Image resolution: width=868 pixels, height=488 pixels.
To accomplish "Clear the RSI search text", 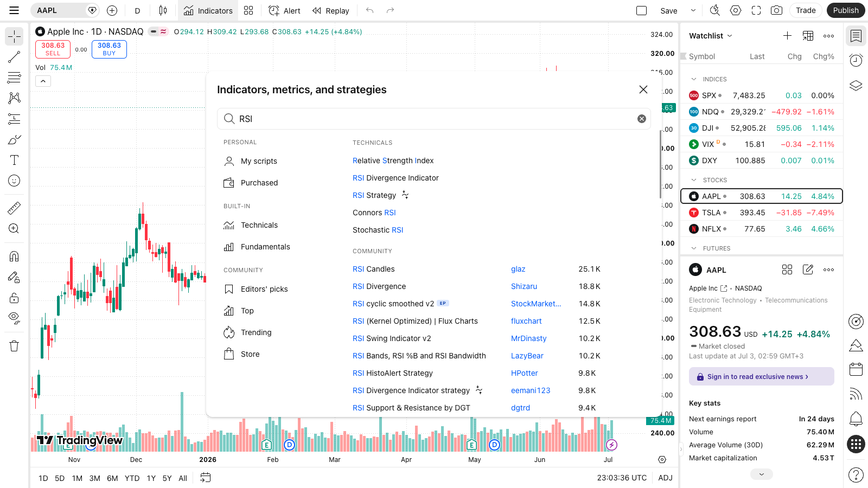I will click(642, 119).
